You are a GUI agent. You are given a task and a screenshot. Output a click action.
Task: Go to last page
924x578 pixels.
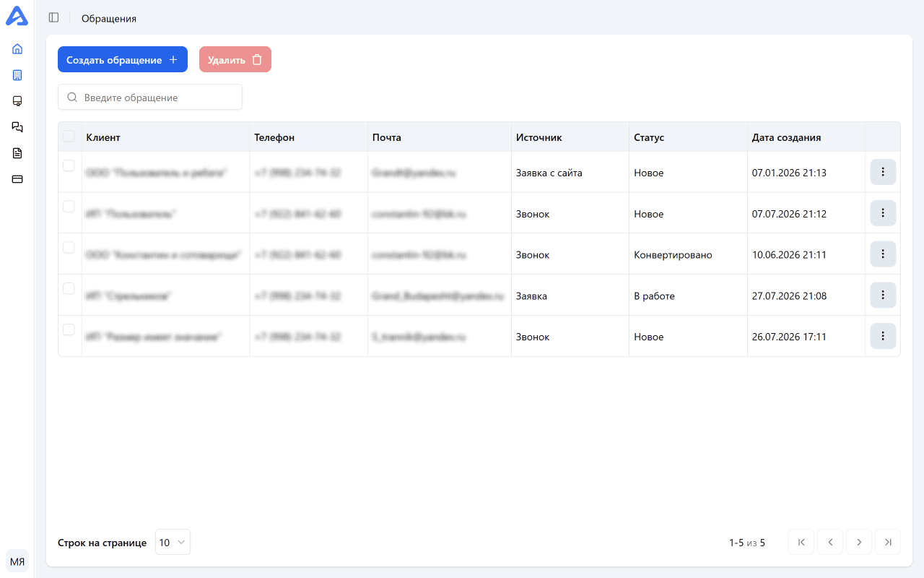[888, 542]
